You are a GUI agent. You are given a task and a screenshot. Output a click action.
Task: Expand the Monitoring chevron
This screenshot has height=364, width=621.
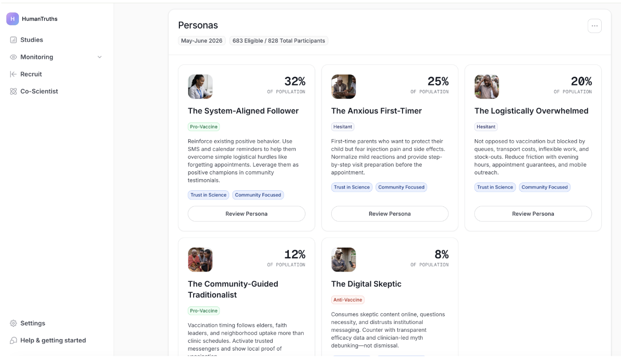[100, 57]
